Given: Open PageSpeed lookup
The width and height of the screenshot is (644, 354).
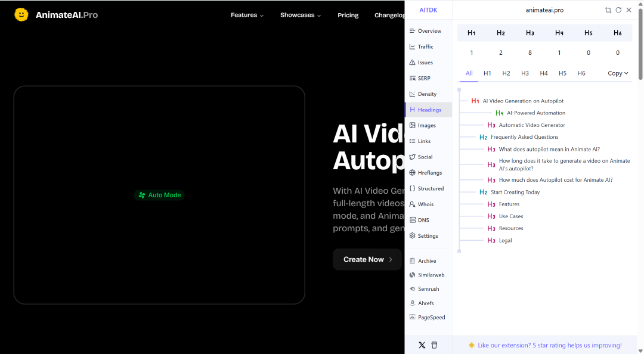Looking at the screenshot, I should (428, 318).
